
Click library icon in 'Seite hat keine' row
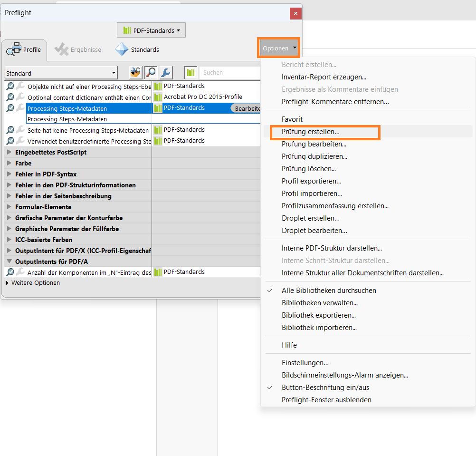(x=158, y=130)
